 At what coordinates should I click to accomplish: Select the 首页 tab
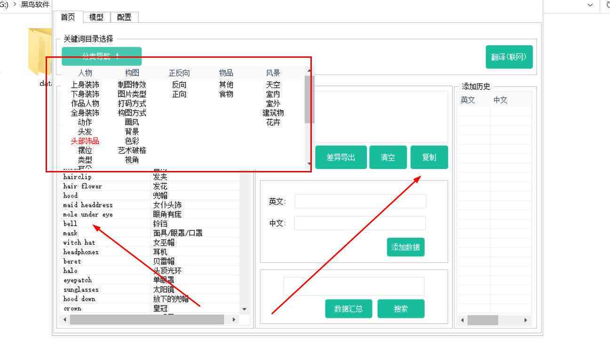pyautogui.click(x=68, y=17)
